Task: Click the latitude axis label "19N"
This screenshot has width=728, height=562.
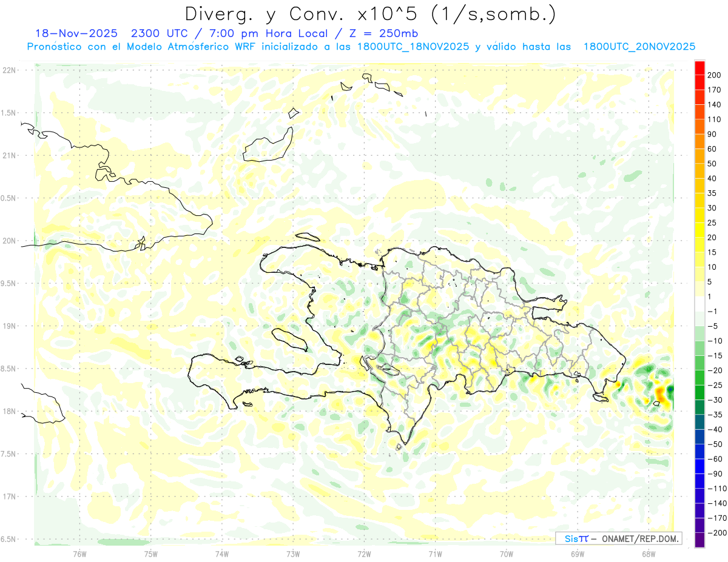Action: 8,326
